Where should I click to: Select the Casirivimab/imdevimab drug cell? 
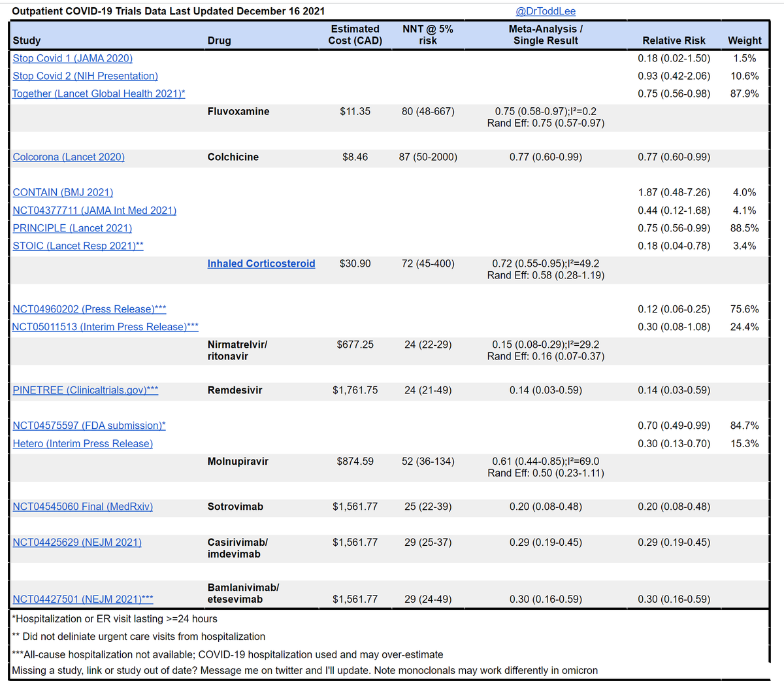[x=238, y=548]
